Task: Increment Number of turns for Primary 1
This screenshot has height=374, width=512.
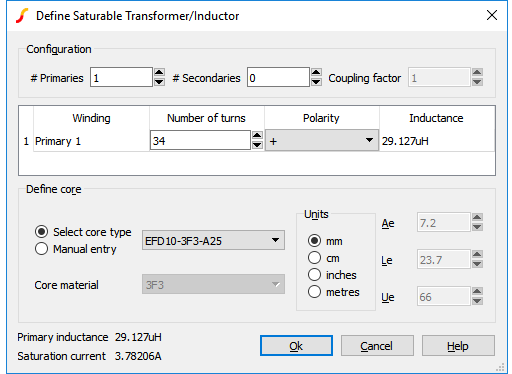Action: click(257, 135)
